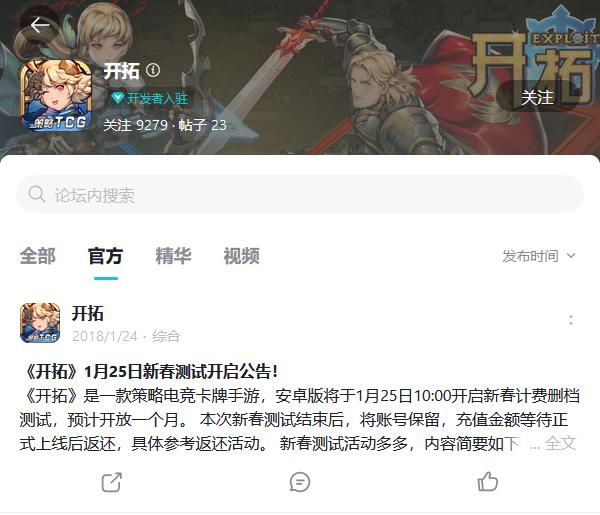This screenshot has width=600, height=515.
Task: Click the 开发者入驻 developer badge
Action: 150,98
